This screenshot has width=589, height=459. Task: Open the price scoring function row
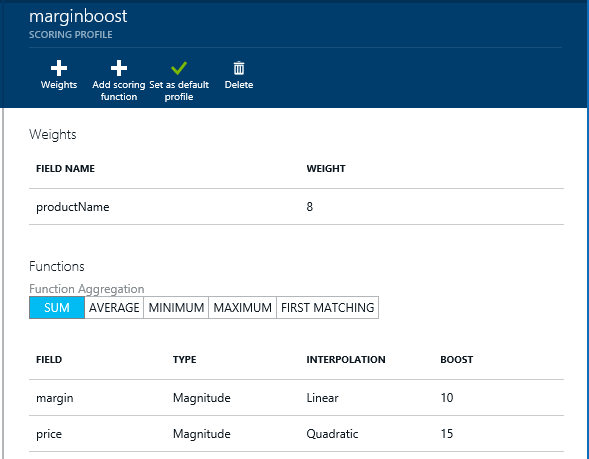(296, 433)
